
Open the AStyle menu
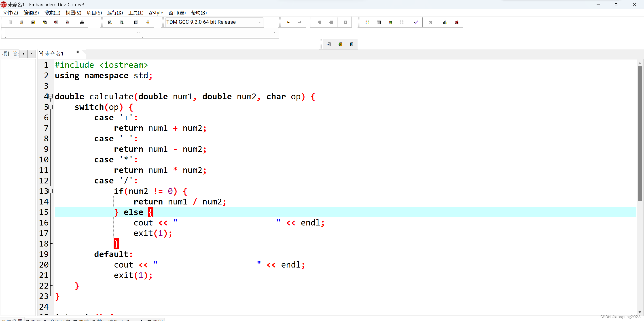[x=156, y=13]
